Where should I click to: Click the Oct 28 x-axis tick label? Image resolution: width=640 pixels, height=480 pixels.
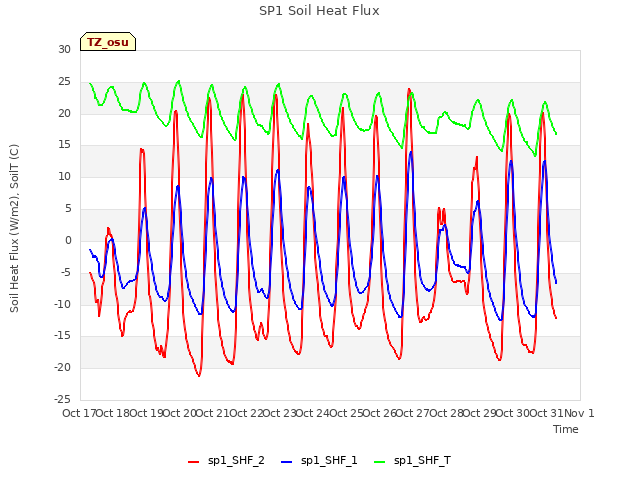pyautogui.click(x=446, y=413)
